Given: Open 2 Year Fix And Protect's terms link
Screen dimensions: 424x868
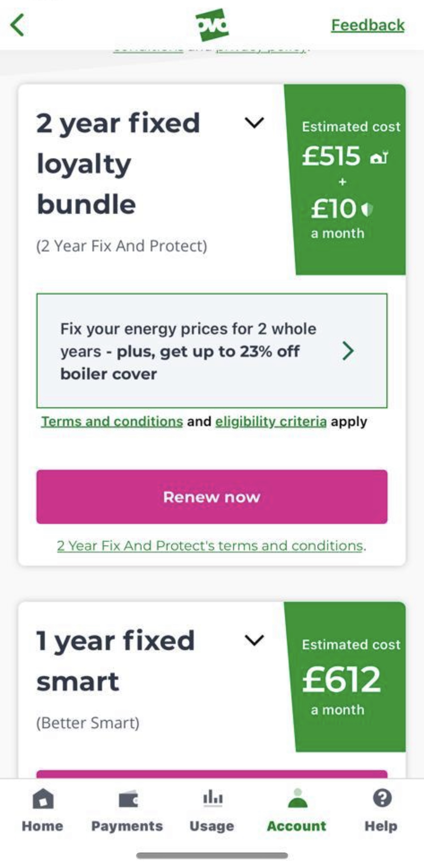Looking at the screenshot, I should click(210, 546).
